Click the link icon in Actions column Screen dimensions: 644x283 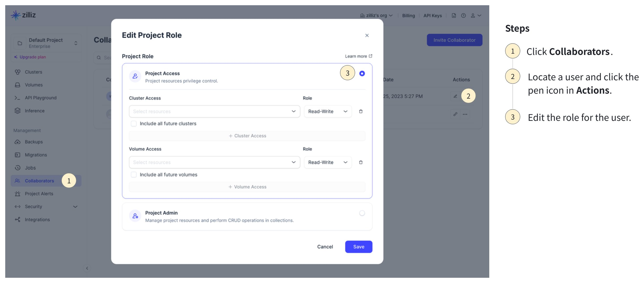coord(455,114)
